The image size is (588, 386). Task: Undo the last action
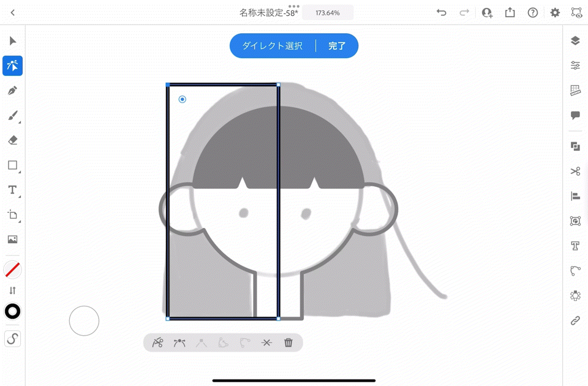(x=442, y=13)
